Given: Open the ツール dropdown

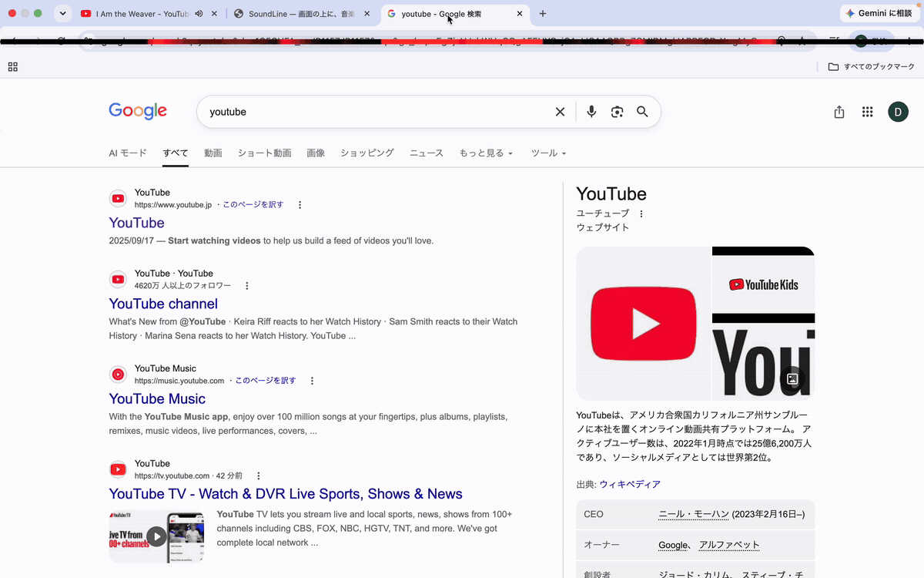Looking at the screenshot, I should pyautogui.click(x=548, y=153).
